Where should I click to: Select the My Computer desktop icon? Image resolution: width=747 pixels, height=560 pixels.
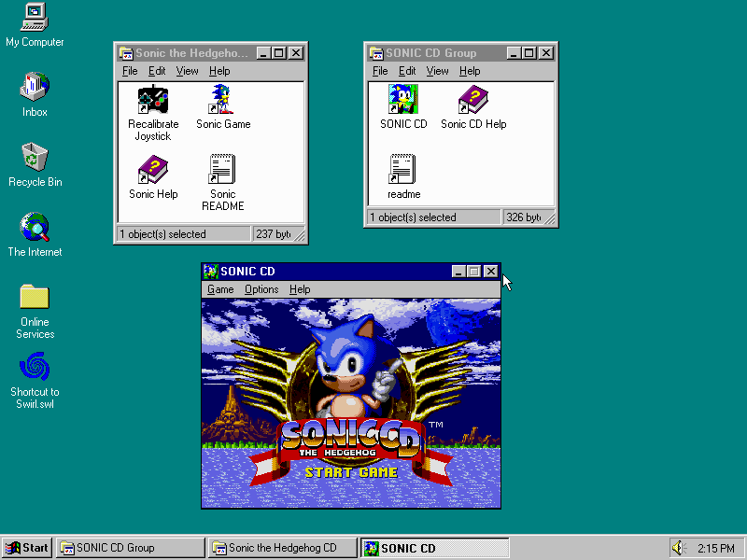pyautogui.click(x=35, y=17)
